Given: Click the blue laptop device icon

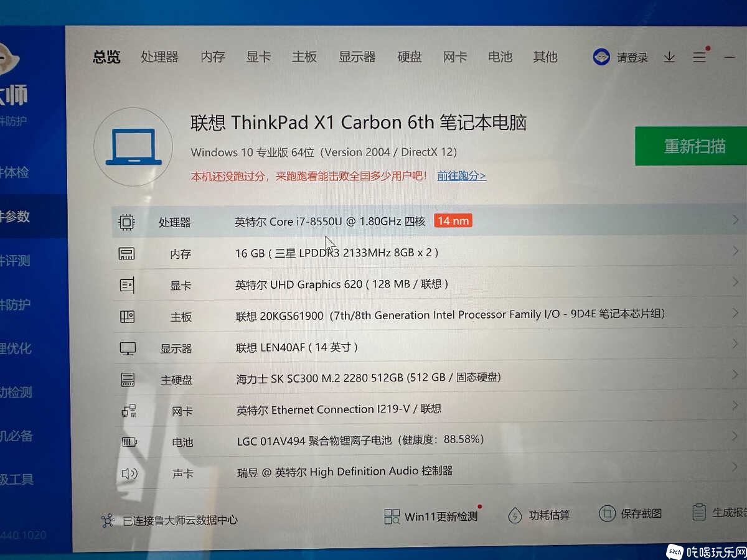Looking at the screenshot, I should [133, 147].
